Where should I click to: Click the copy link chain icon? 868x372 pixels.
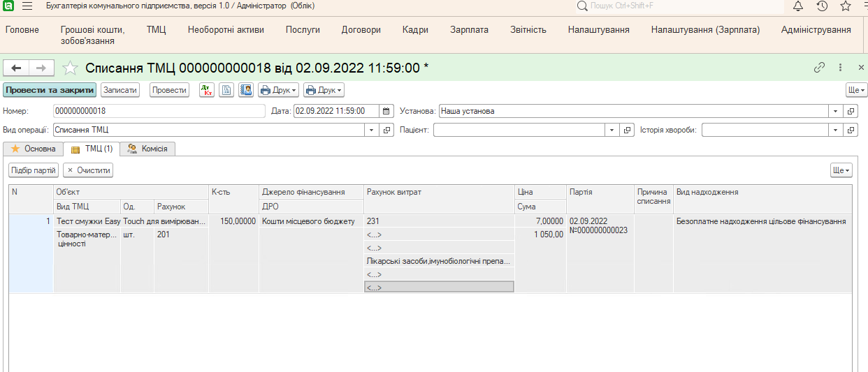pyautogui.click(x=820, y=68)
